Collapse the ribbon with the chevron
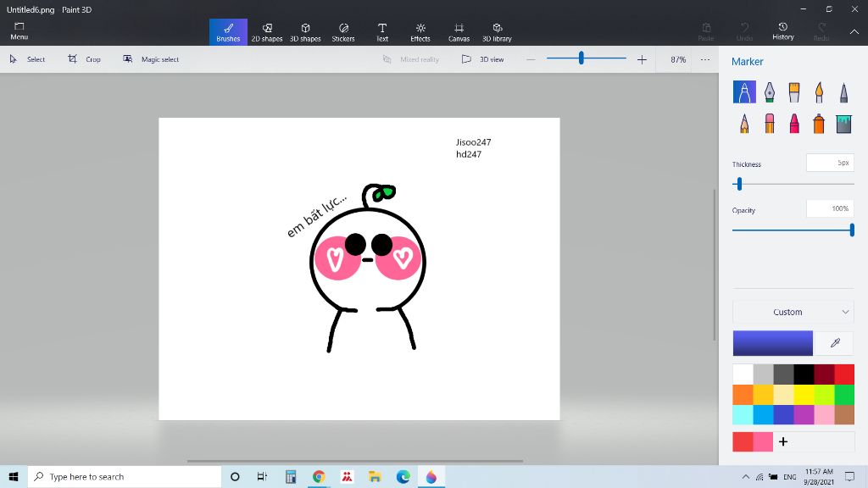This screenshot has width=868, height=488. pos(854,32)
